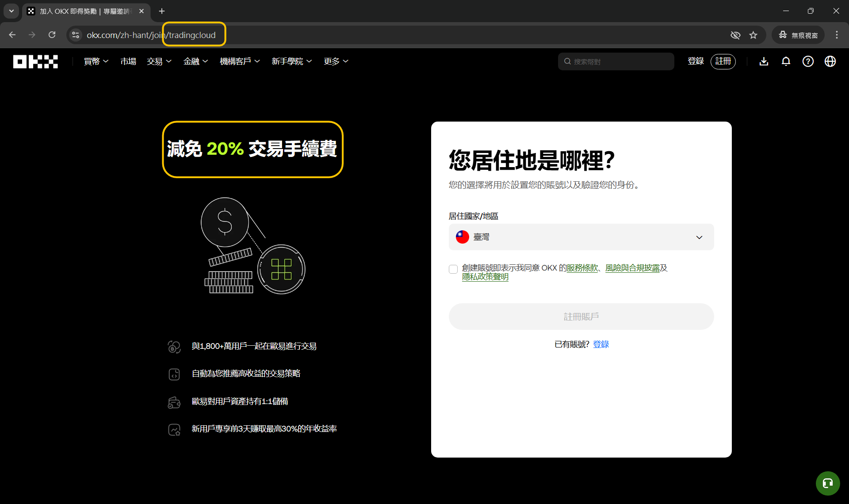The height and width of the screenshot is (504, 849).
Task: Open the customer support headset chat
Action: coord(827,483)
